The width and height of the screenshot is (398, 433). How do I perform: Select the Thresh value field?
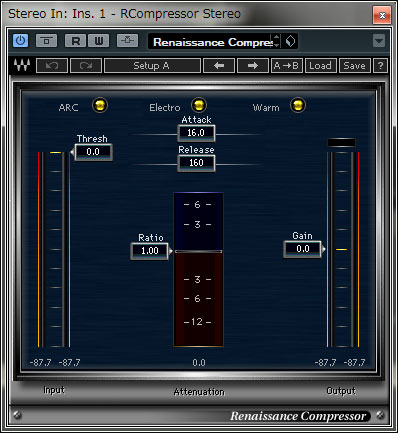tap(93, 152)
